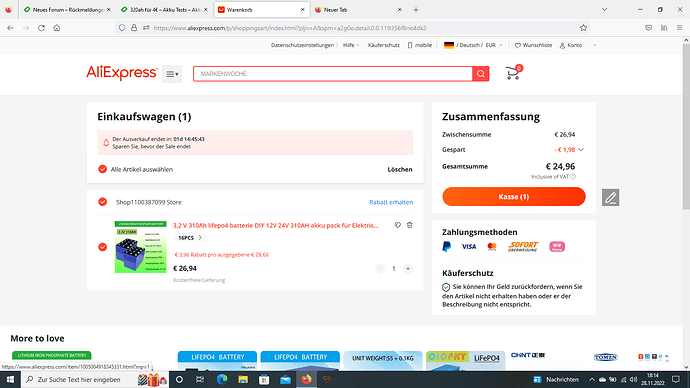Show hidden system tray icons chevron
Viewport: 690px width, 388px height.
tap(592, 379)
